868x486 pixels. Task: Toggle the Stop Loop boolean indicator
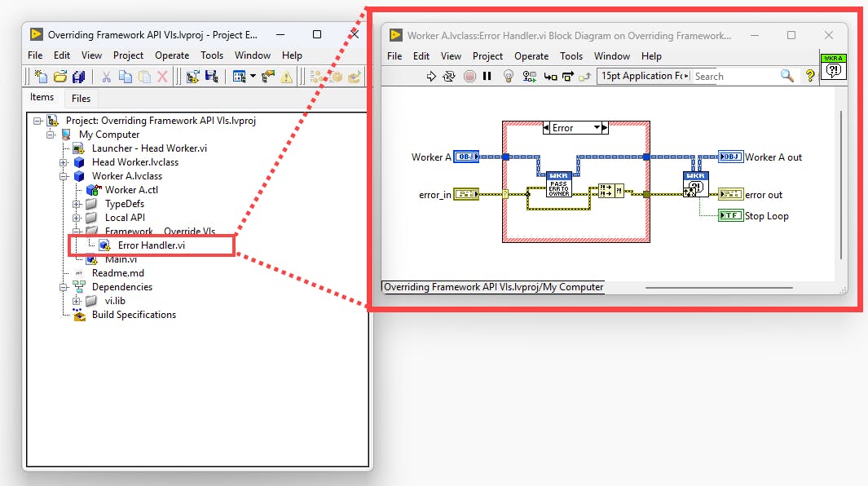[x=730, y=216]
